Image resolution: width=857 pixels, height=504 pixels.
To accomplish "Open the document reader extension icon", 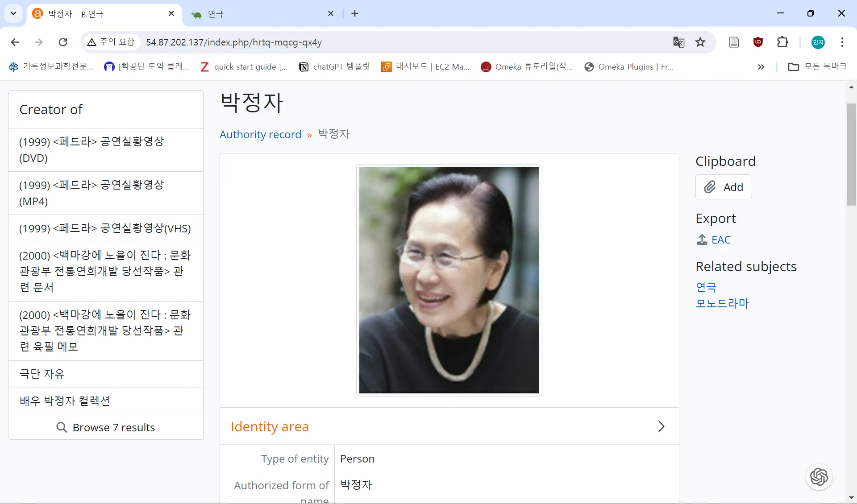I will point(734,42).
